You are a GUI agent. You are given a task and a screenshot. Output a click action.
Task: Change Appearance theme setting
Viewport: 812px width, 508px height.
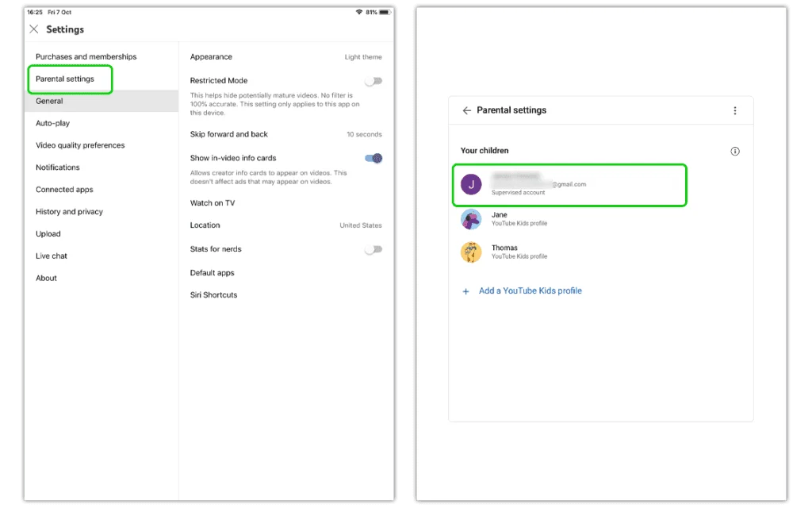coord(285,57)
